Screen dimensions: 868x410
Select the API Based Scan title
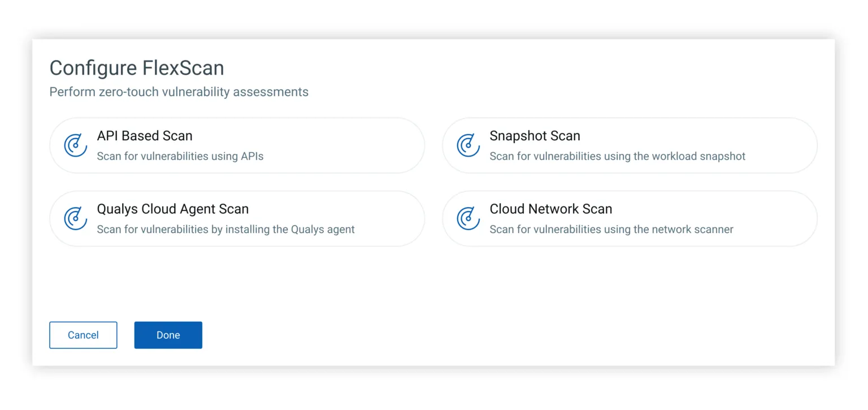point(145,136)
